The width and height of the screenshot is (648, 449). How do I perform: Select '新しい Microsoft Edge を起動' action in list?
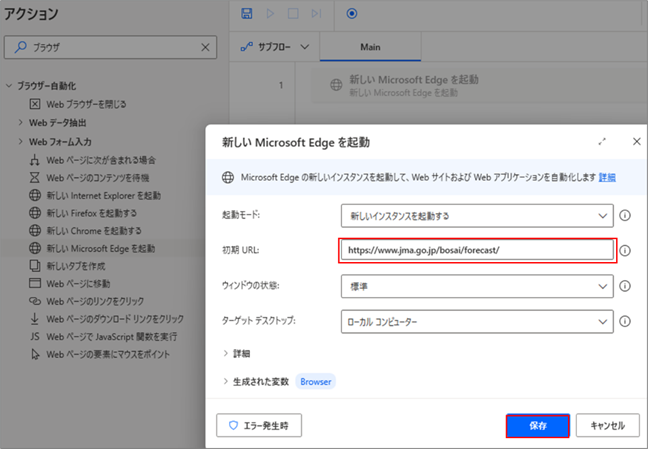click(92, 248)
